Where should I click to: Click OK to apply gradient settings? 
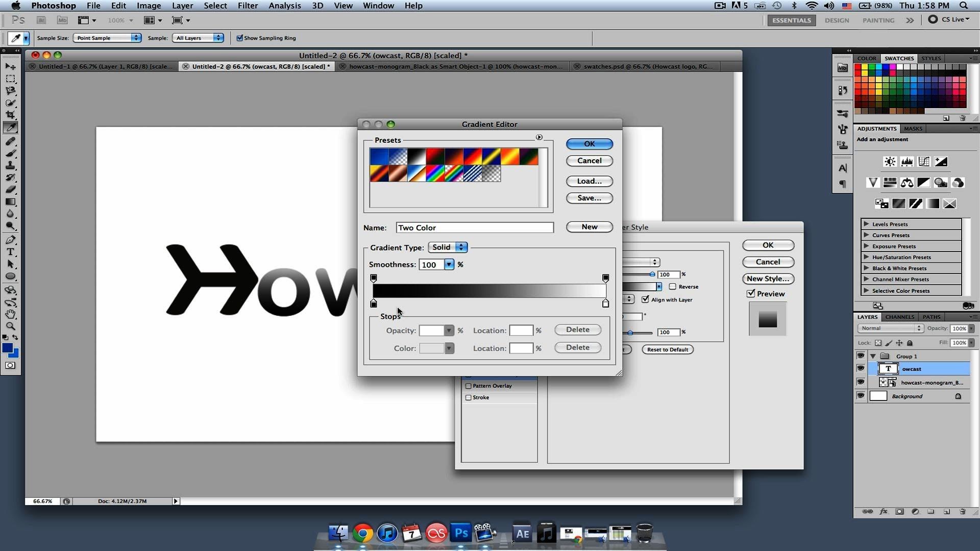click(x=589, y=143)
